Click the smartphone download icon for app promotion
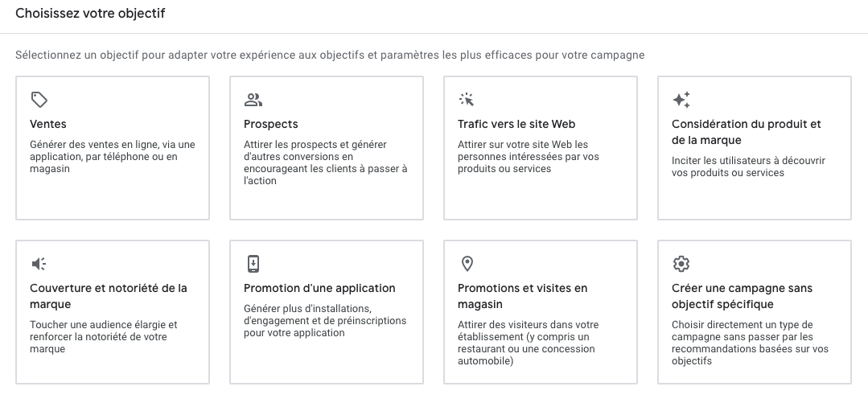 pos(253,264)
